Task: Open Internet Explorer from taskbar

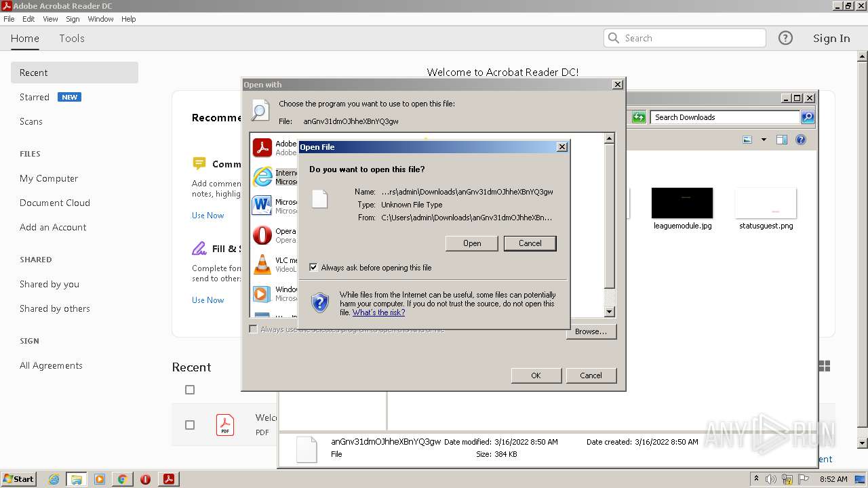Action: [x=54, y=479]
